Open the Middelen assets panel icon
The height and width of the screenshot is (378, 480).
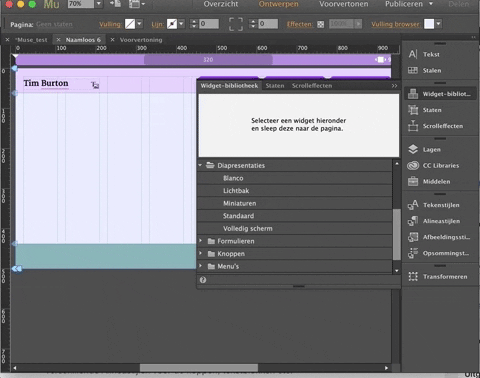(413, 181)
